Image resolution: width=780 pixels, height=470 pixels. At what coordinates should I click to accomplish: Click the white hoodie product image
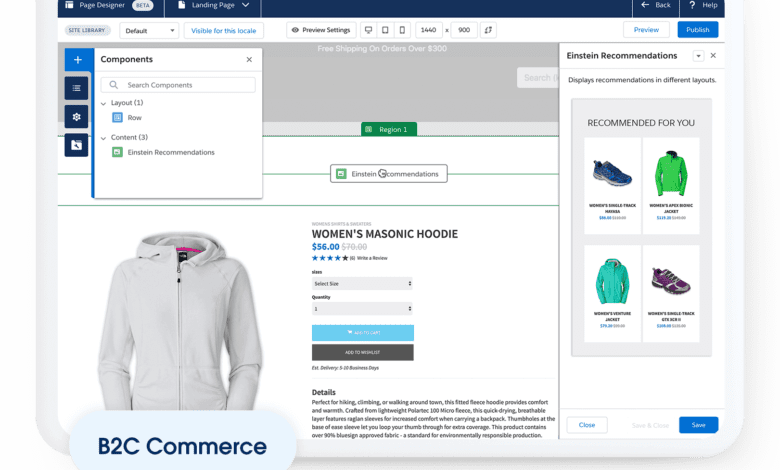point(180,321)
